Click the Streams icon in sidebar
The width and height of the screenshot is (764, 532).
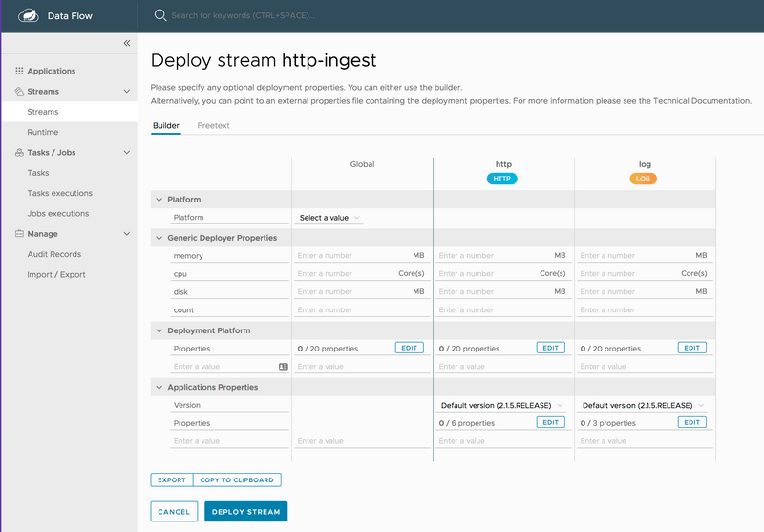click(19, 91)
